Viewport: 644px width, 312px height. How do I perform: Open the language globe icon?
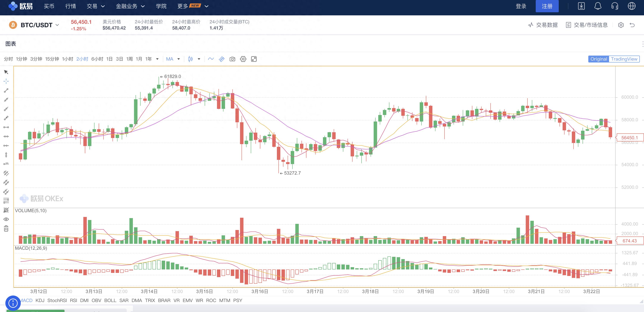click(632, 6)
